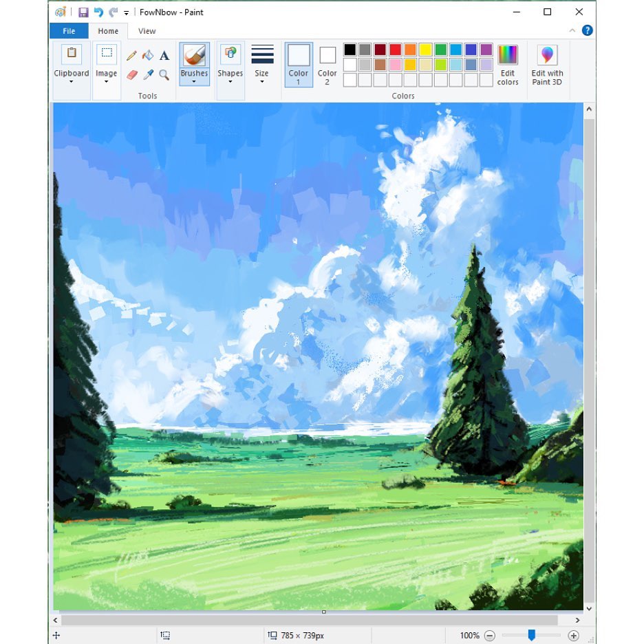Pick the lime green color swatch
This screenshot has width=644, height=644.
pos(441,65)
